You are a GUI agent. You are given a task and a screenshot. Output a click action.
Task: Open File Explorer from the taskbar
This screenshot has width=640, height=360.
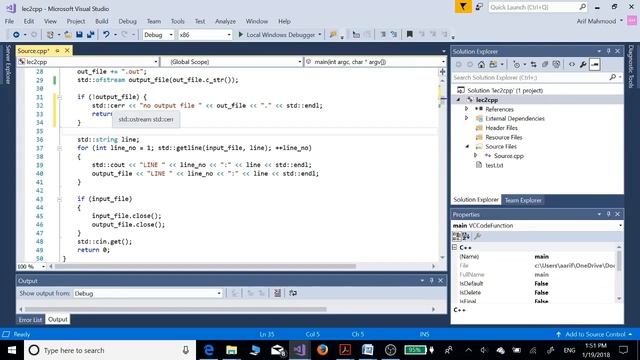tap(231, 350)
